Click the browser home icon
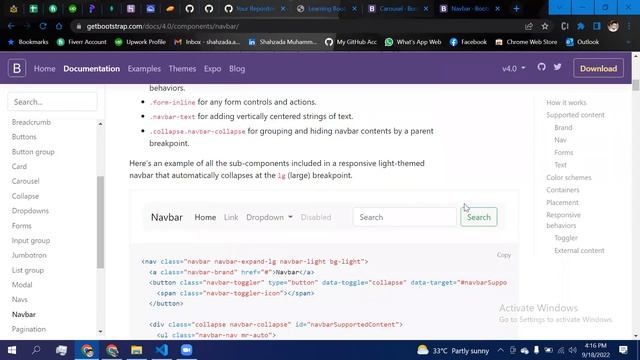 click(59, 26)
